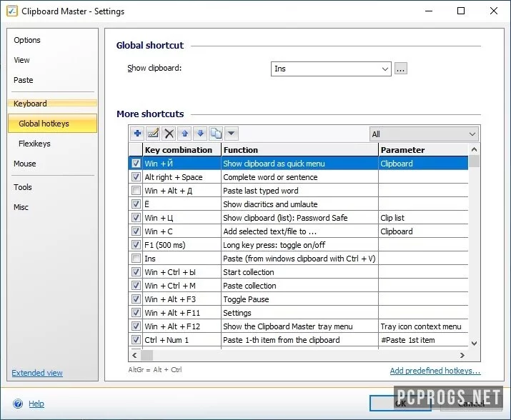Edit the selected hotkey with pencil icon

pos(153,134)
